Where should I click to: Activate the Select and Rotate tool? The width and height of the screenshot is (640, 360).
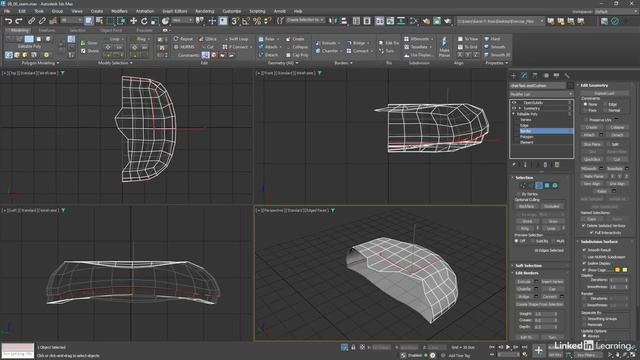coord(144,20)
